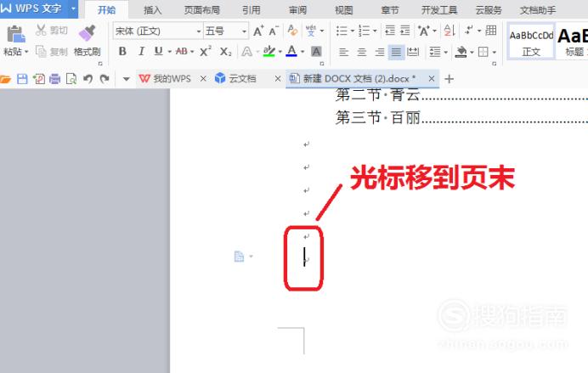Click the line spacing icon
The height and width of the screenshot is (373, 588).
tap(435, 52)
